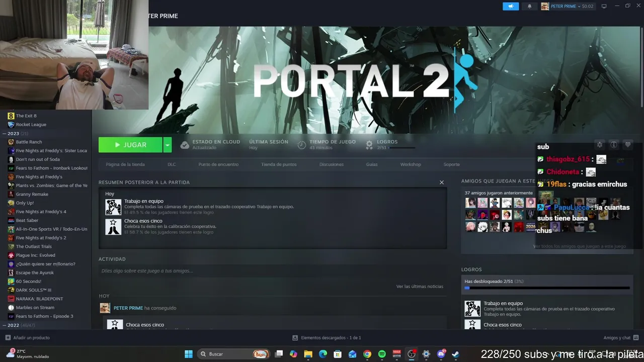Open the Página de la tienda tab

coord(125,164)
